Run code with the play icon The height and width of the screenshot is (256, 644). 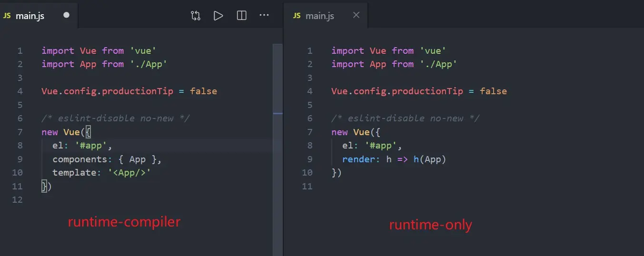pos(218,16)
